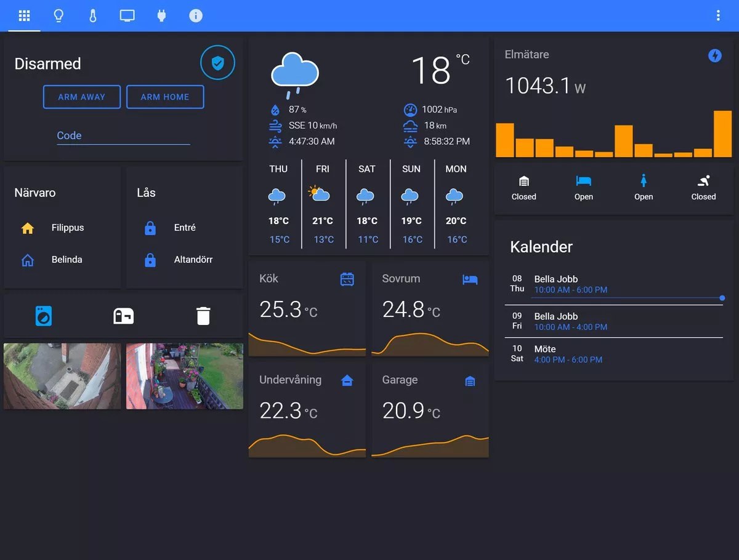The height and width of the screenshot is (560, 739).
Task: Select the FRI partly cloudy forecast icon
Action: tap(320, 194)
